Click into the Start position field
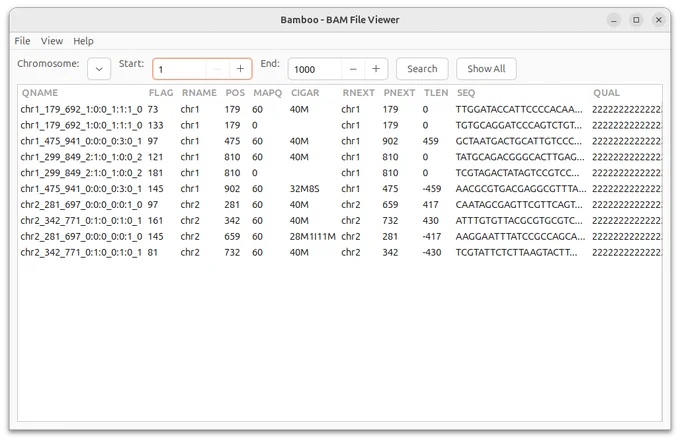 pyautogui.click(x=180, y=69)
